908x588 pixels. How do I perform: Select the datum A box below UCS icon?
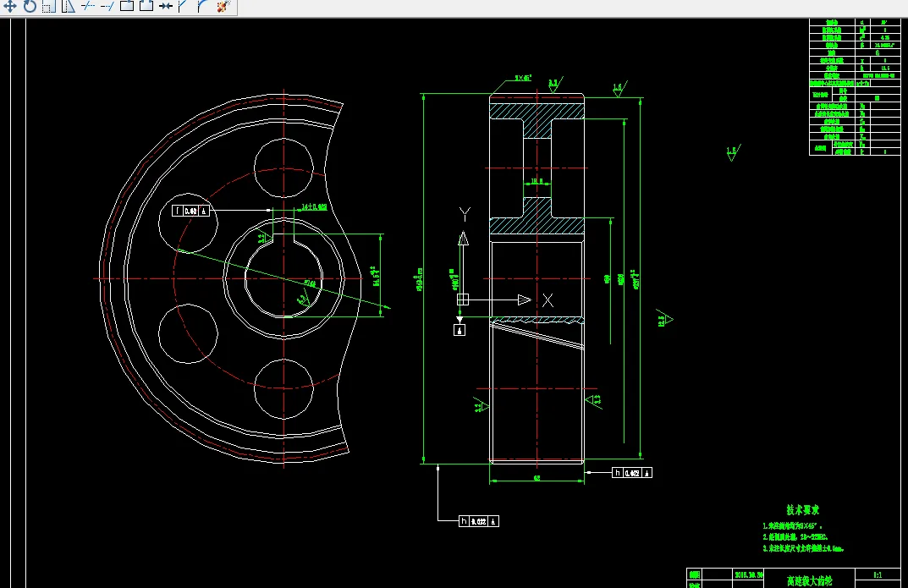coord(460,330)
